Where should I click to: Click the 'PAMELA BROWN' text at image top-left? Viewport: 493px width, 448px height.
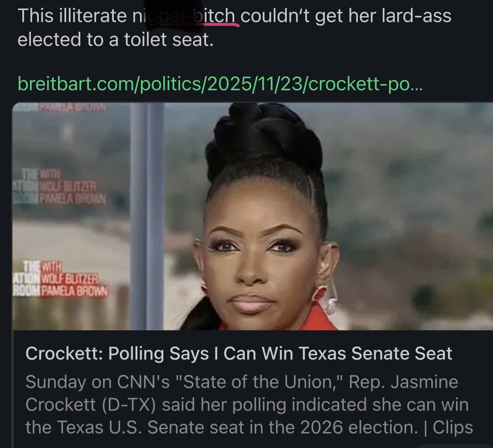(72, 107)
